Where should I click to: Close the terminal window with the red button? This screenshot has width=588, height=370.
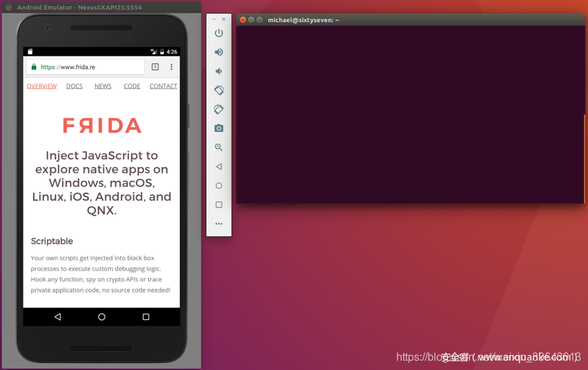click(243, 20)
